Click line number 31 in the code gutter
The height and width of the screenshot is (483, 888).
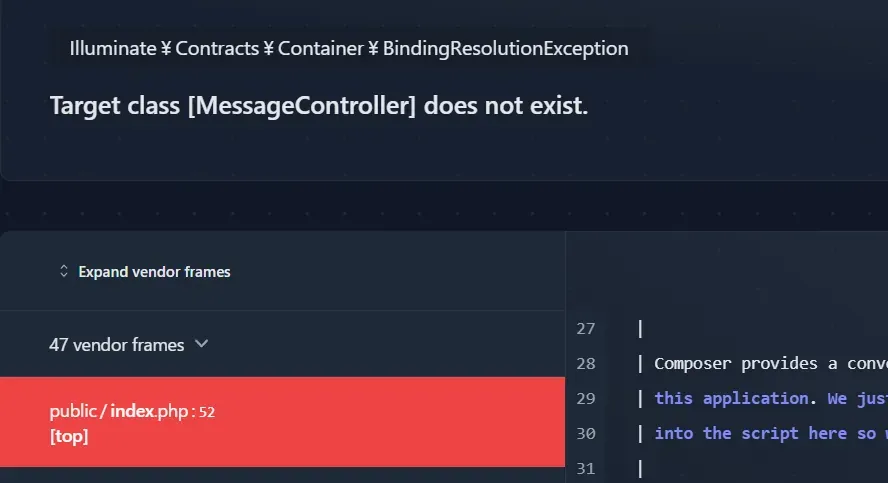[x=586, y=467]
